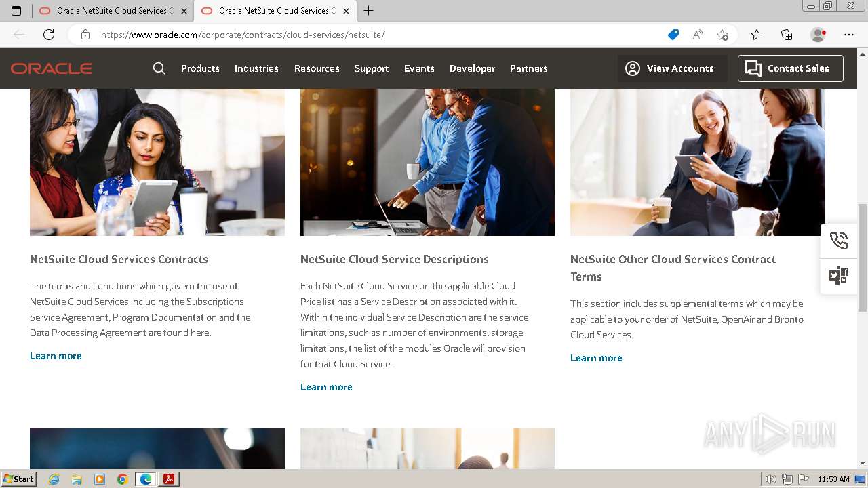868x488 pixels.
Task: Open the Favorites list icon
Action: 757,35
